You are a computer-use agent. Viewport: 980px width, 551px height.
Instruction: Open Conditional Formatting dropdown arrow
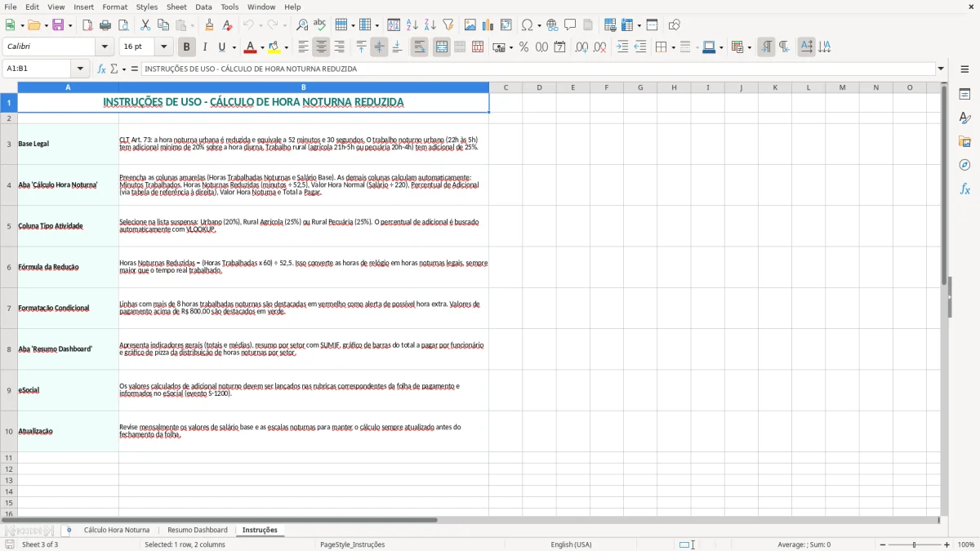[749, 47]
